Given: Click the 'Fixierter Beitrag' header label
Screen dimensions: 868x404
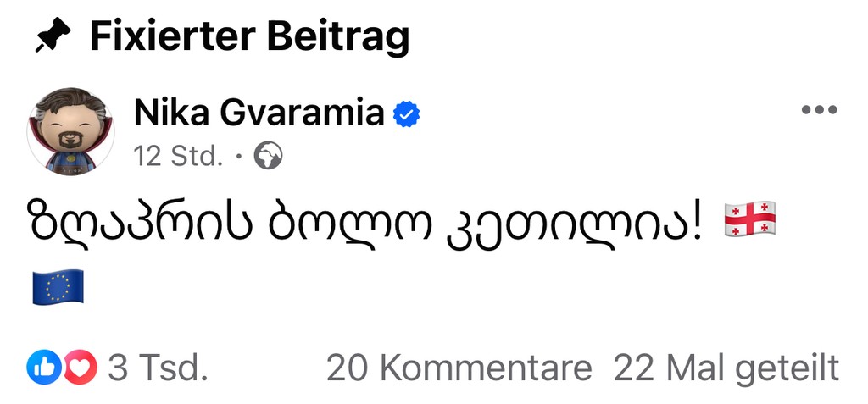Looking at the screenshot, I should [x=249, y=36].
